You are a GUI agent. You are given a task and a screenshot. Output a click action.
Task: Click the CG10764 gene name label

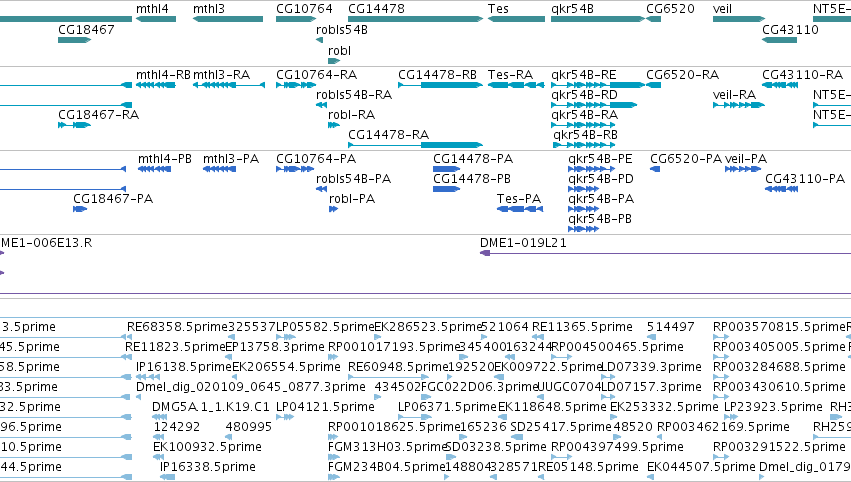point(304,9)
